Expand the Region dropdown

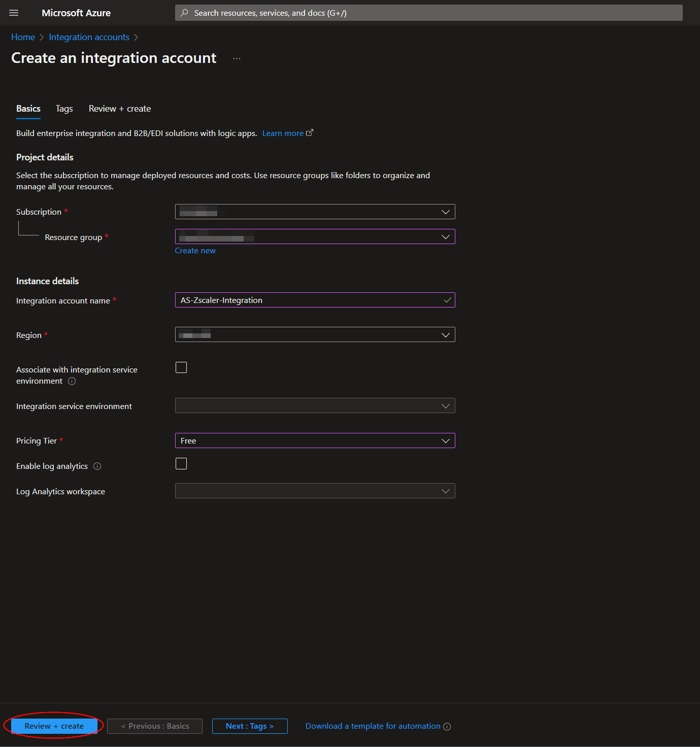315,334
